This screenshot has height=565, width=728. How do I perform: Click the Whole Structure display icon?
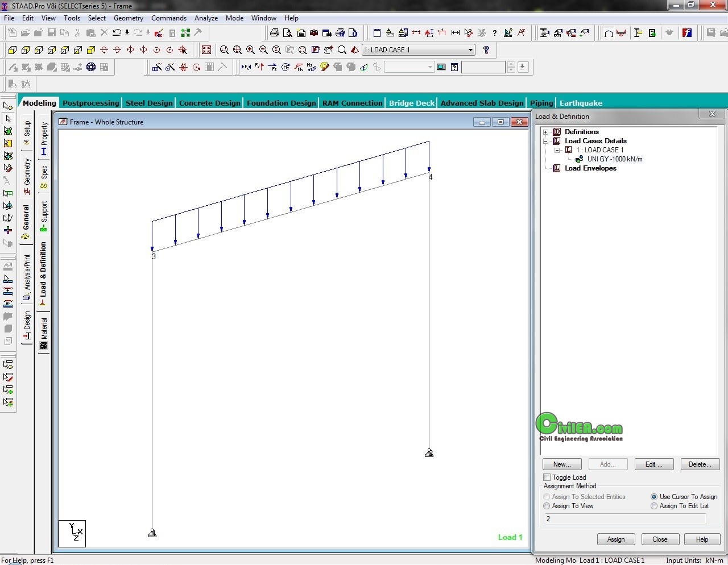[x=206, y=50]
